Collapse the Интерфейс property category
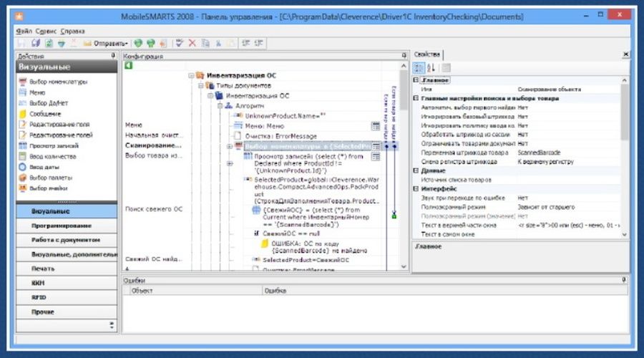644x358 pixels. pos(416,188)
